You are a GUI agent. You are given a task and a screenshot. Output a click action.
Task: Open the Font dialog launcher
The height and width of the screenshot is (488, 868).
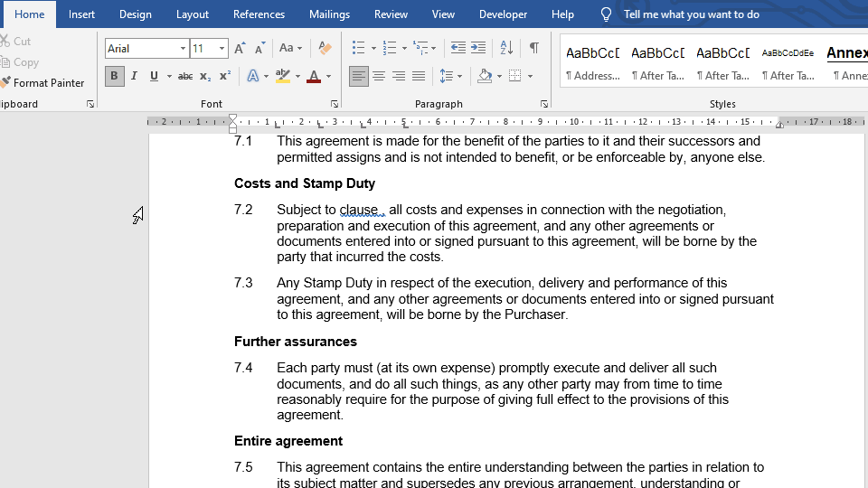click(x=335, y=104)
